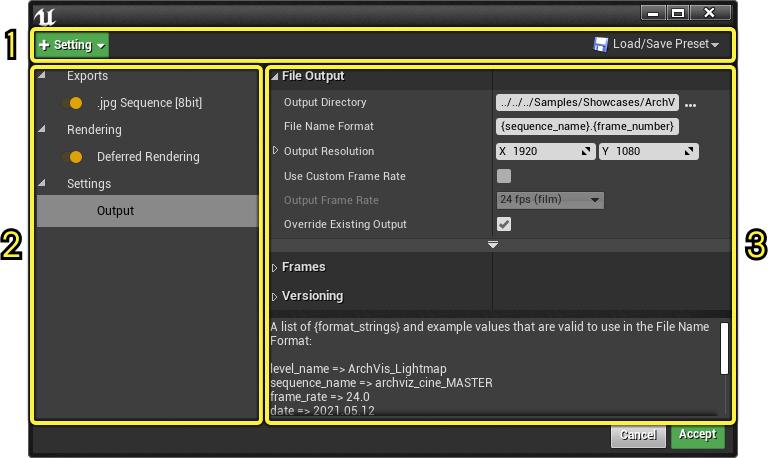Toggle the Deferred Rendering switch
The width and height of the screenshot is (768, 458).
(73, 157)
